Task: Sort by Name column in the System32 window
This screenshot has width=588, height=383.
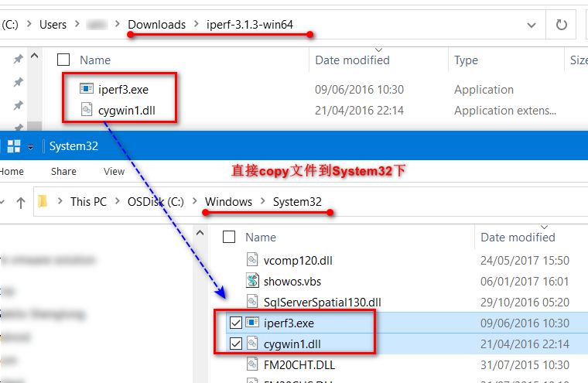Action: [261, 238]
